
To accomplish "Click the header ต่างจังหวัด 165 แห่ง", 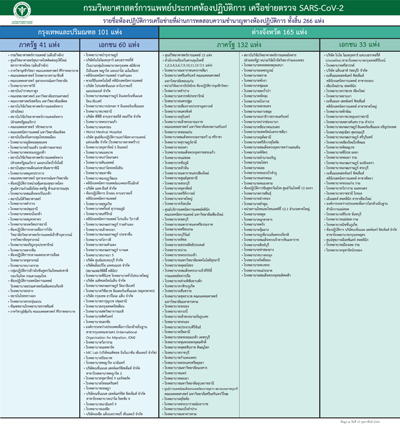I will tap(279, 32).
